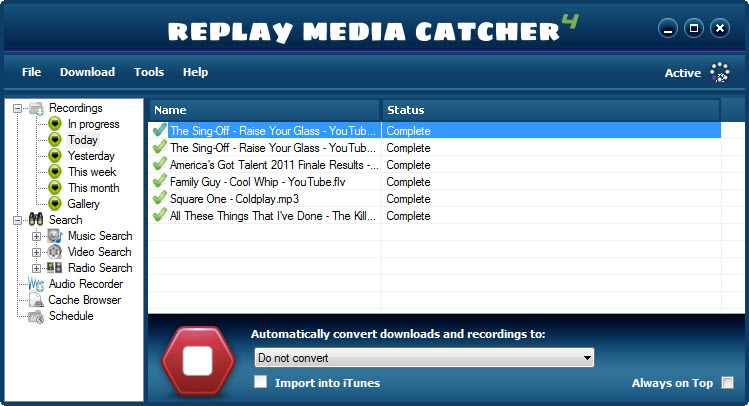The height and width of the screenshot is (406, 749).
Task: Select This week in the tree
Action: (x=92, y=172)
